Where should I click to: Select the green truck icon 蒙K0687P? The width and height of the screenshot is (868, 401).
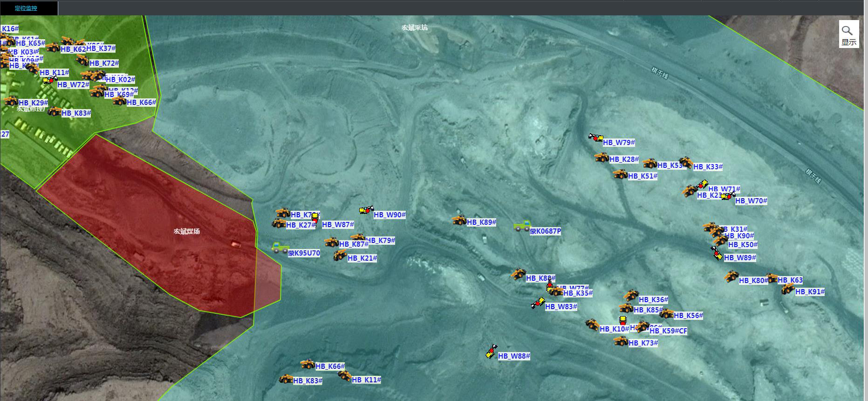point(522,226)
